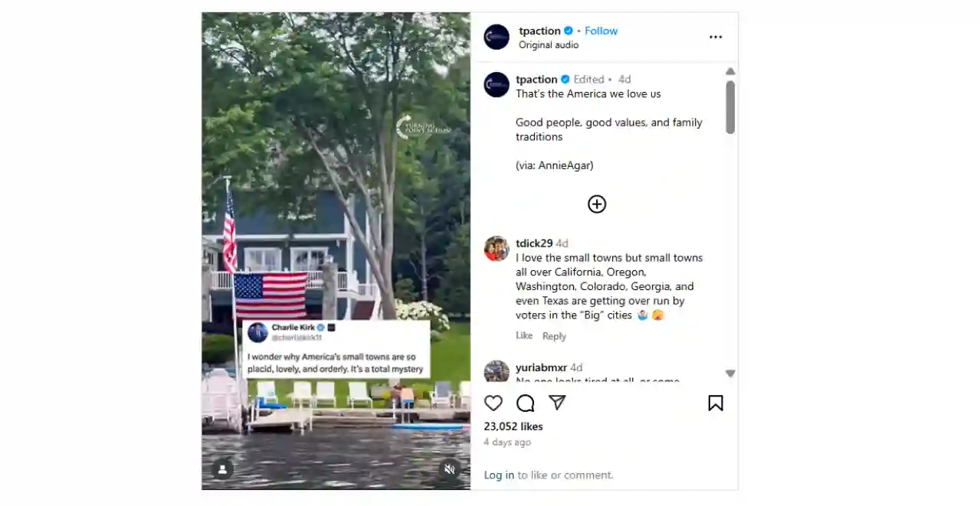The image size is (980, 506).
Task: Open the three-dot more options menu
Action: (716, 37)
